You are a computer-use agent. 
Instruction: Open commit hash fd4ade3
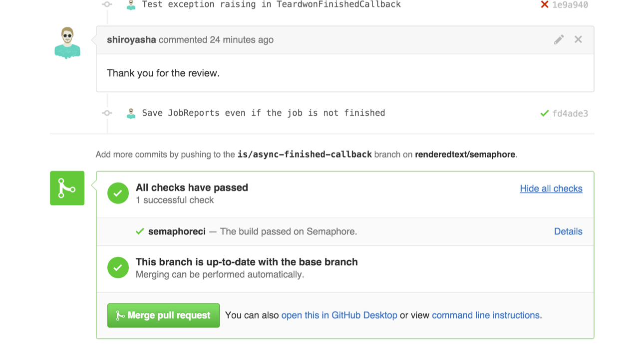[x=570, y=114]
